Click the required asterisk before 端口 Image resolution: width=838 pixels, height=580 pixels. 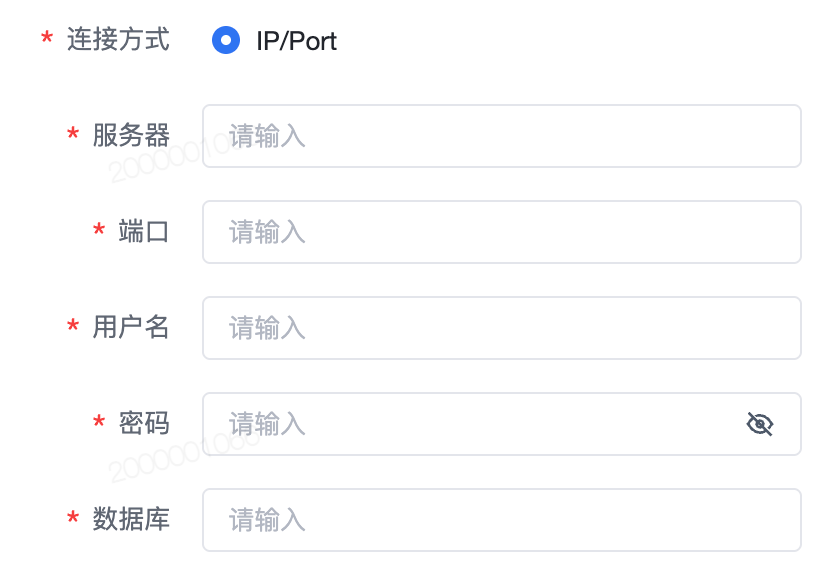click(x=98, y=229)
